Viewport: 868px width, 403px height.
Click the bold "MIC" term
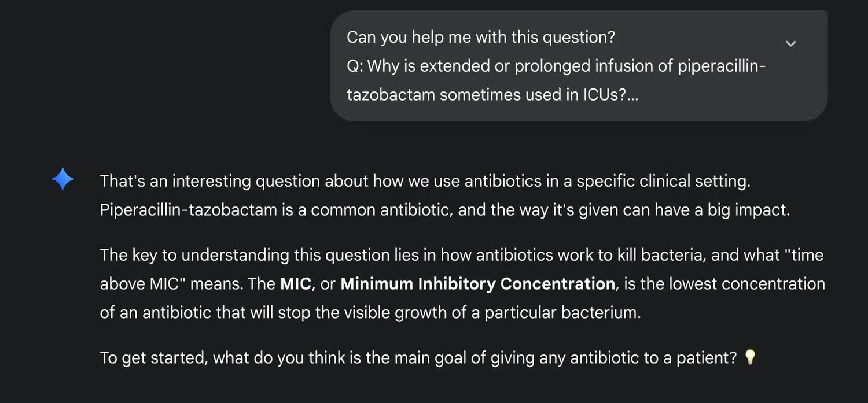click(x=295, y=284)
